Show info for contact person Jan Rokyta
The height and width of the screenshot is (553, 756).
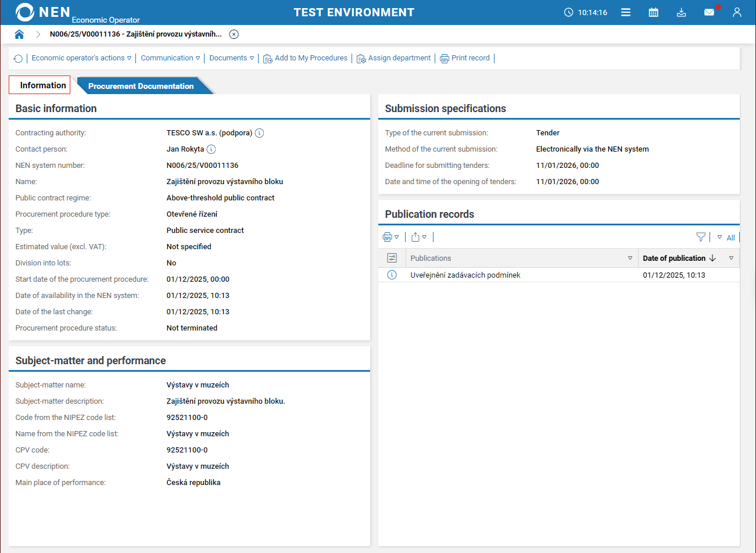tap(212, 149)
